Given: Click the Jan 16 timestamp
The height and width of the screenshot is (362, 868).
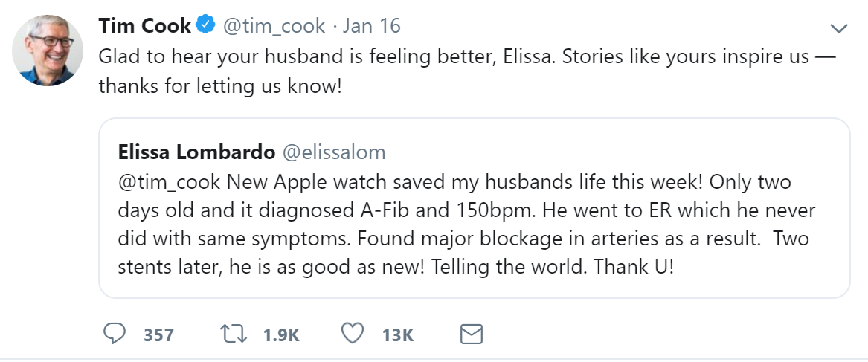Looking at the screenshot, I should pyautogui.click(x=372, y=26).
